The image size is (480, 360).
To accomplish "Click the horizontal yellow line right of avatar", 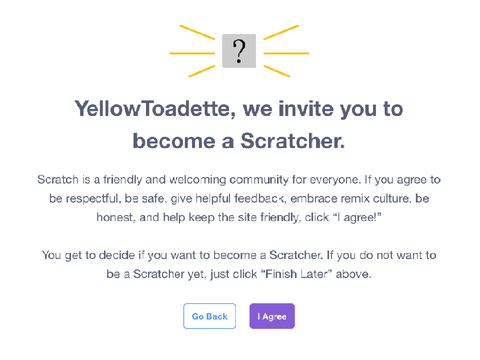I will coord(286,53).
